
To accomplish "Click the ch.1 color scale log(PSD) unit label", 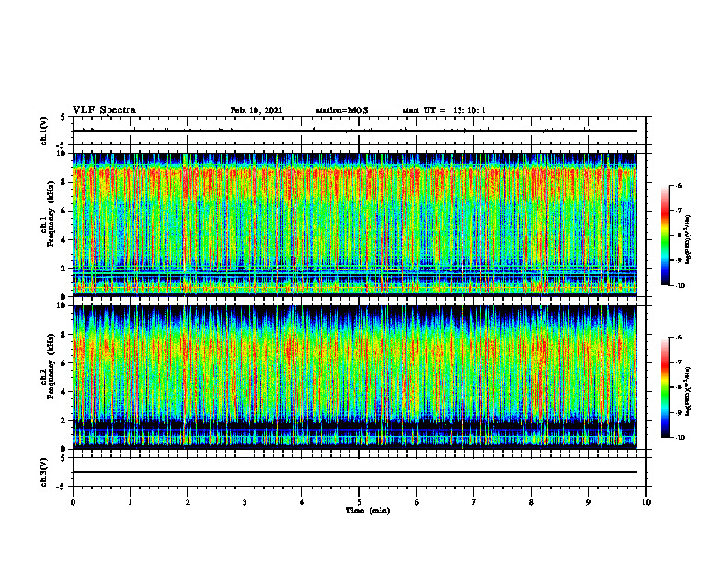I will [x=688, y=239].
